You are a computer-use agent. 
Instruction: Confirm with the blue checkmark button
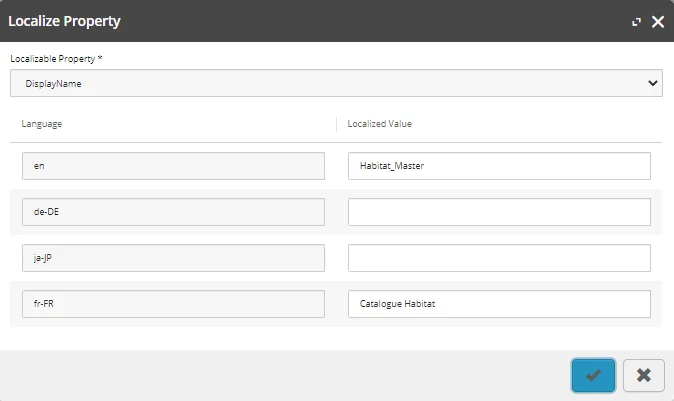593,375
